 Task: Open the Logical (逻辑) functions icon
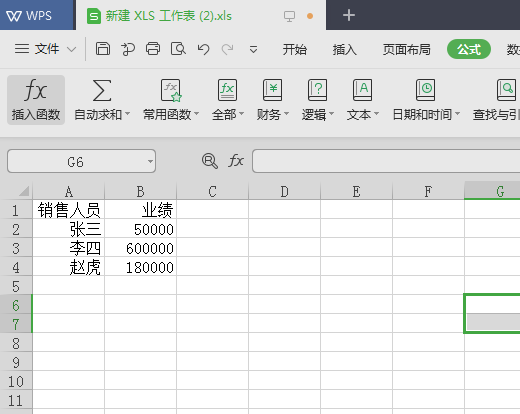(317, 90)
